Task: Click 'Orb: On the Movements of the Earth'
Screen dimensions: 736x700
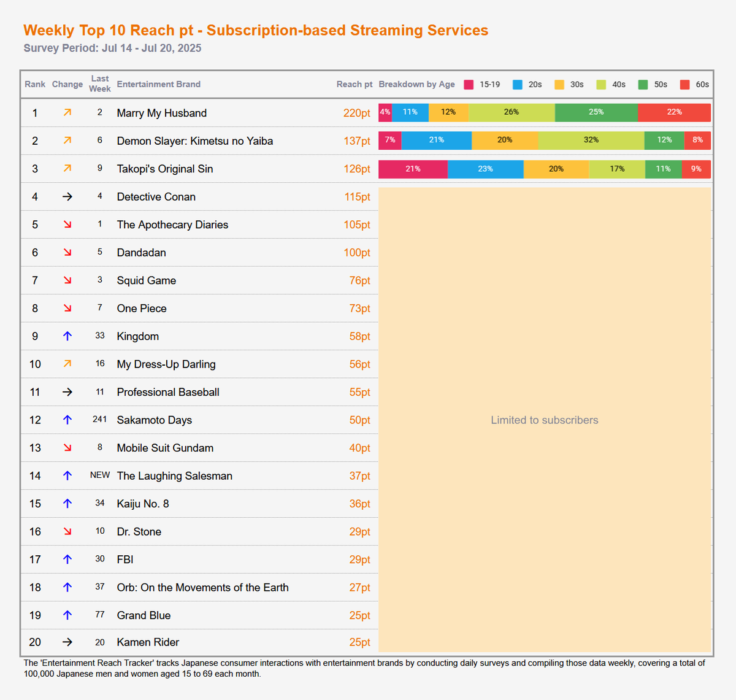Action: pyautogui.click(x=203, y=588)
